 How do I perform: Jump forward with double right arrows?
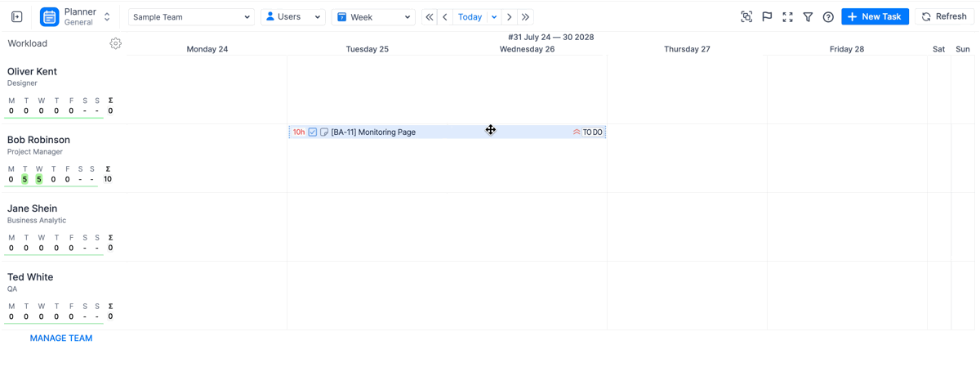point(525,16)
